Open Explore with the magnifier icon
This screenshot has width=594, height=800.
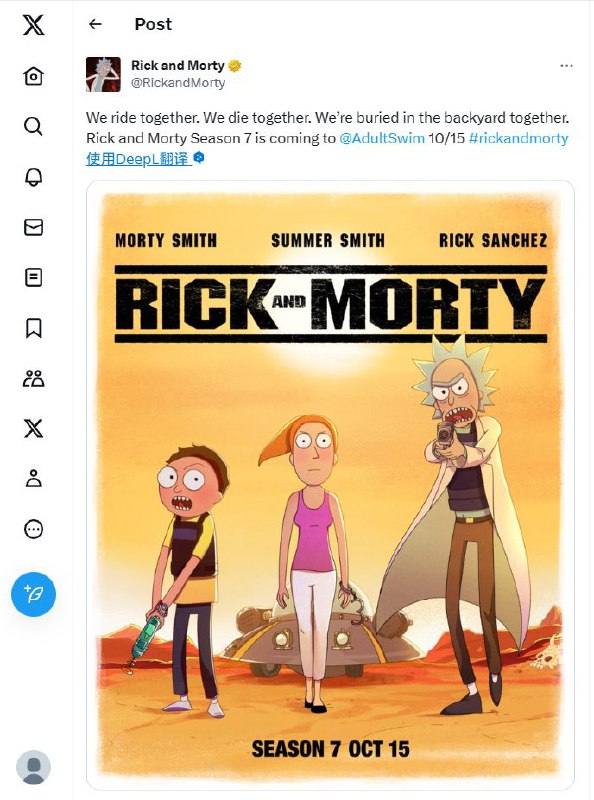click(34, 126)
